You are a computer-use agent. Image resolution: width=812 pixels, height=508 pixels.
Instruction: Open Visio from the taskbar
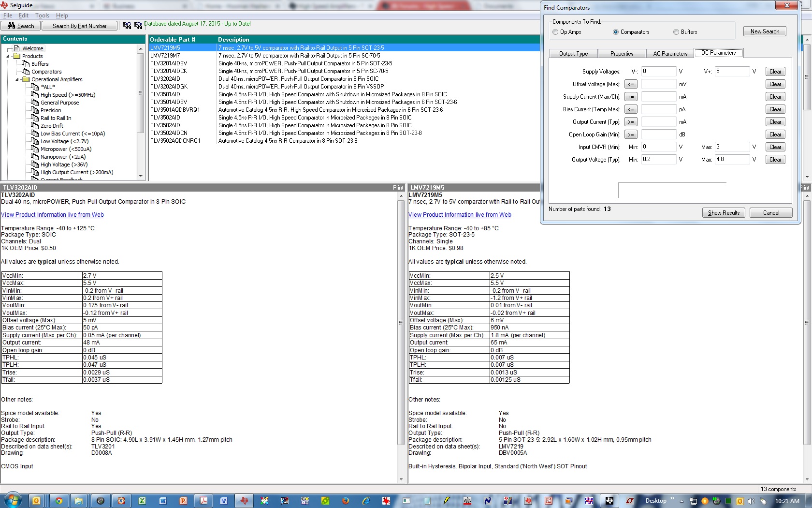(x=224, y=501)
